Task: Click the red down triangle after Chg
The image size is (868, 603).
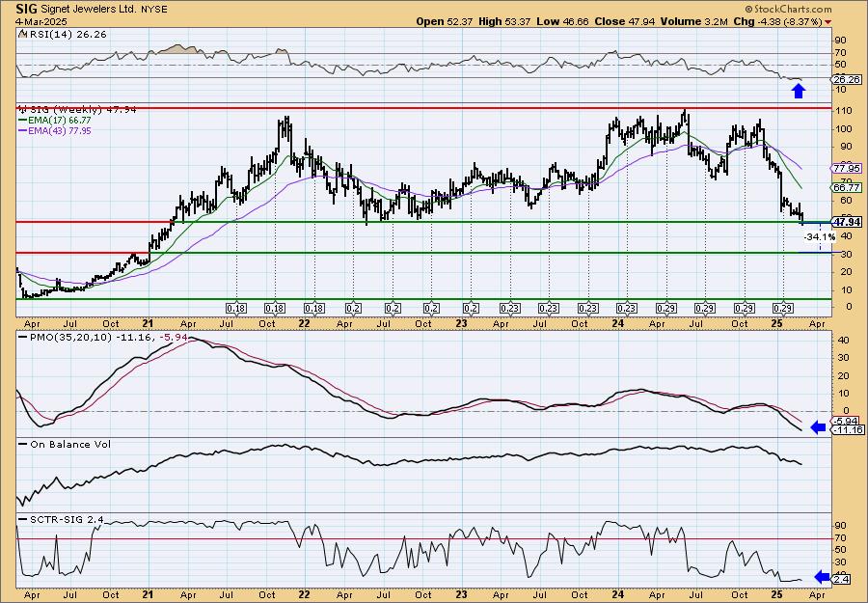Action: (827, 22)
